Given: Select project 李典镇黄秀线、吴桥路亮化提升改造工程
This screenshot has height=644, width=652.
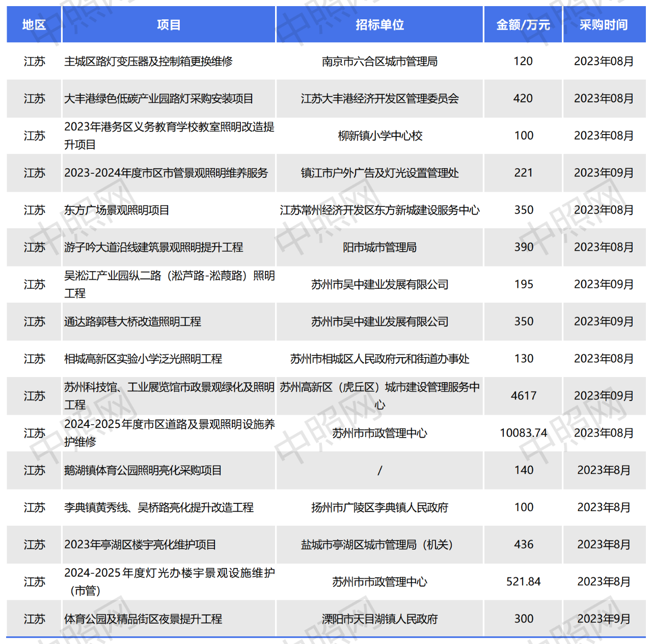Looking at the screenshot, I should [x=159, y=507].
